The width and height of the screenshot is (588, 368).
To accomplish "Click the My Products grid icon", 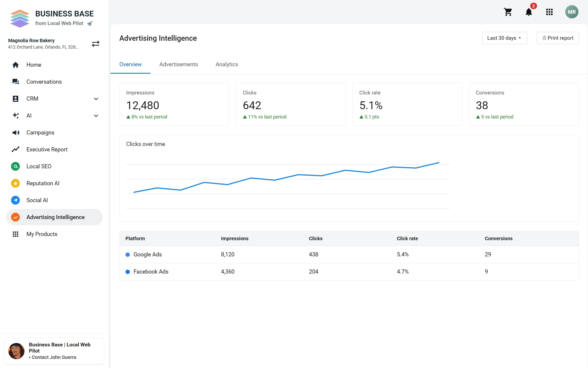I will [15, 234].
